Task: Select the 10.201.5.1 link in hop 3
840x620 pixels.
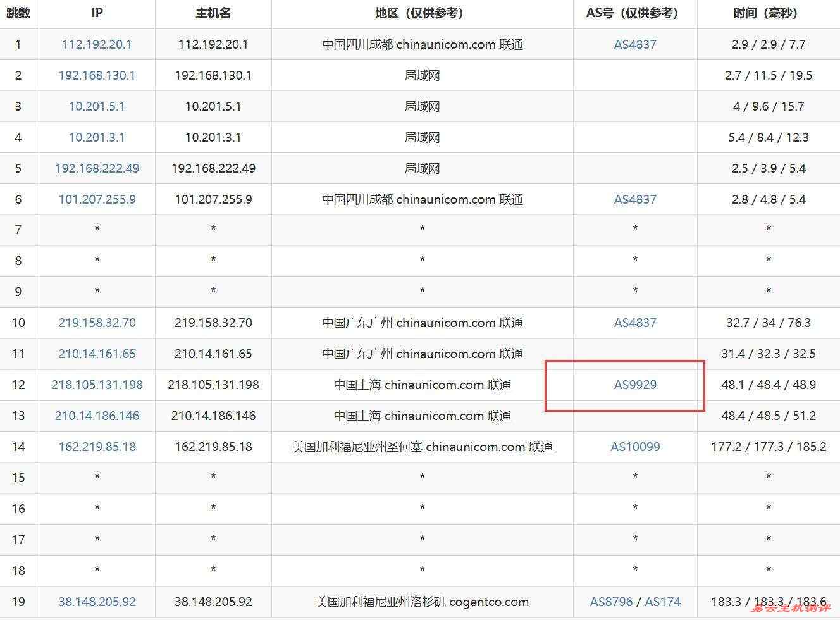Action: [97, 106]
